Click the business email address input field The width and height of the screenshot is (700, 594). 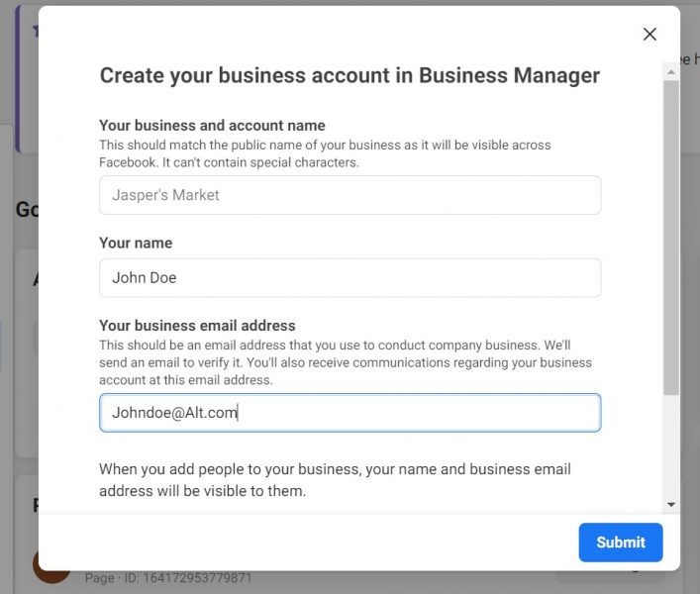[x=350, y=413]
